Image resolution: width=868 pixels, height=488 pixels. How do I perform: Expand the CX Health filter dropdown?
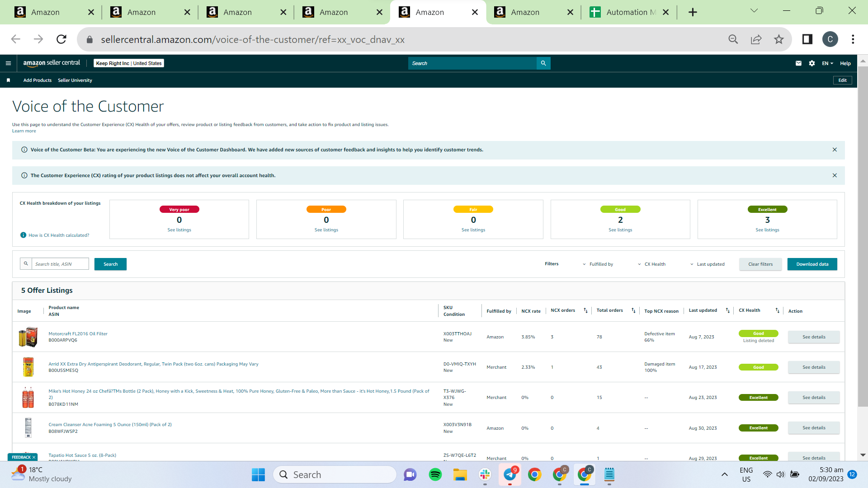pos(651,264)
